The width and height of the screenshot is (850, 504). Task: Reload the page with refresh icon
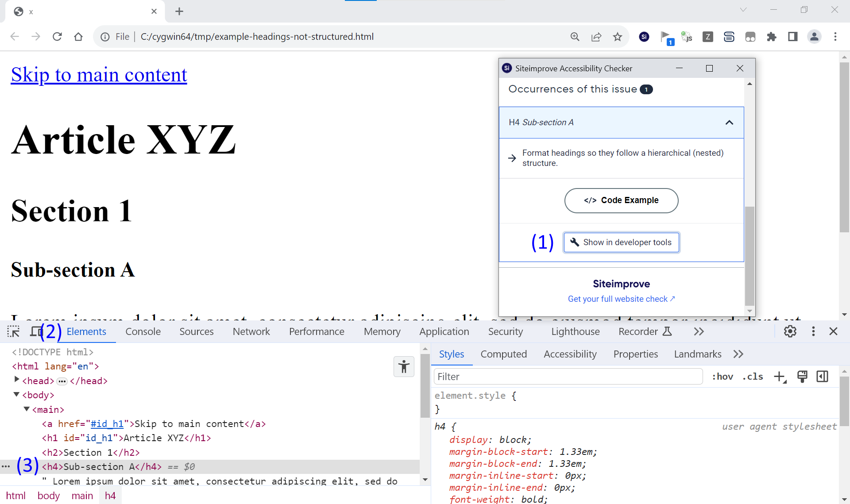[x=57, y=37]
